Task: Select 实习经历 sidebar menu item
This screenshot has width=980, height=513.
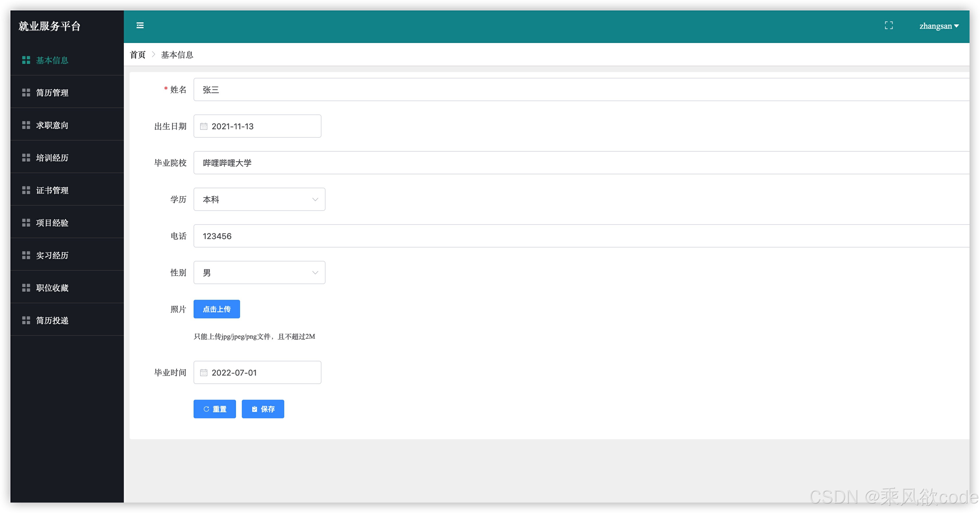Action: [52, 255]
